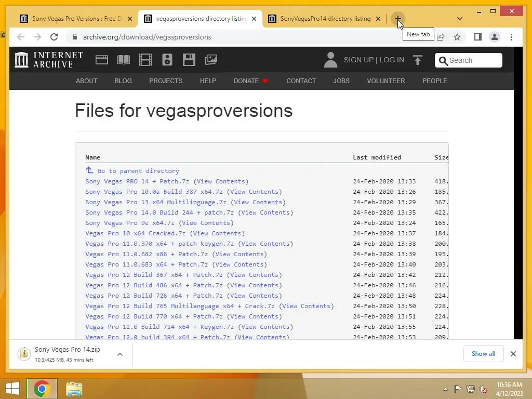Download Sony Vegas Pro 10.0a Build 387 x64.7z

coord(154,192)
